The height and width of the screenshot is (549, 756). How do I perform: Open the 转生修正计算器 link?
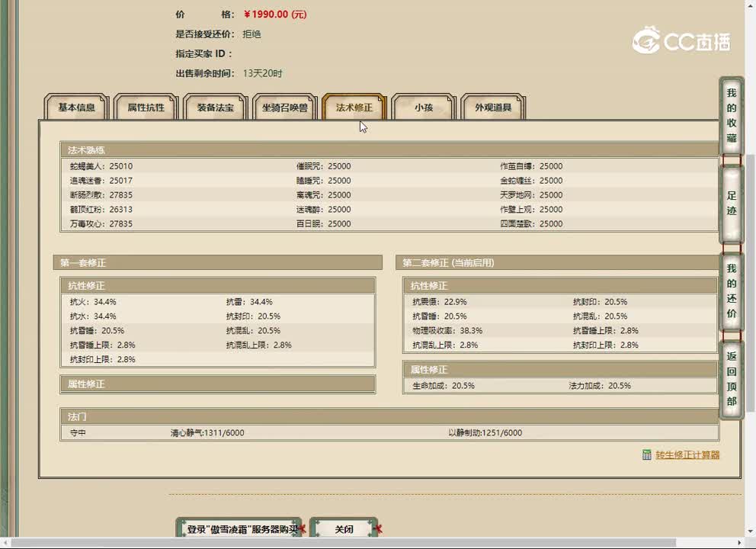(x=687, y=455)
